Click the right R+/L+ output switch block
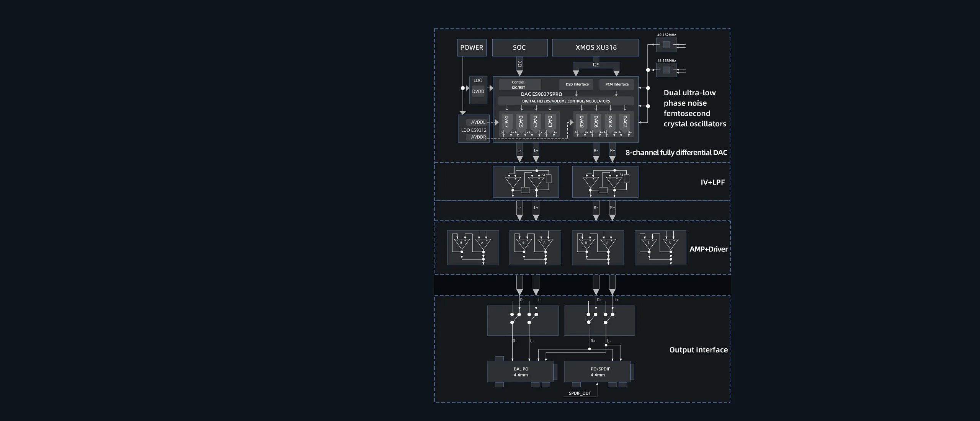The image size is (980, 421). 599,321
